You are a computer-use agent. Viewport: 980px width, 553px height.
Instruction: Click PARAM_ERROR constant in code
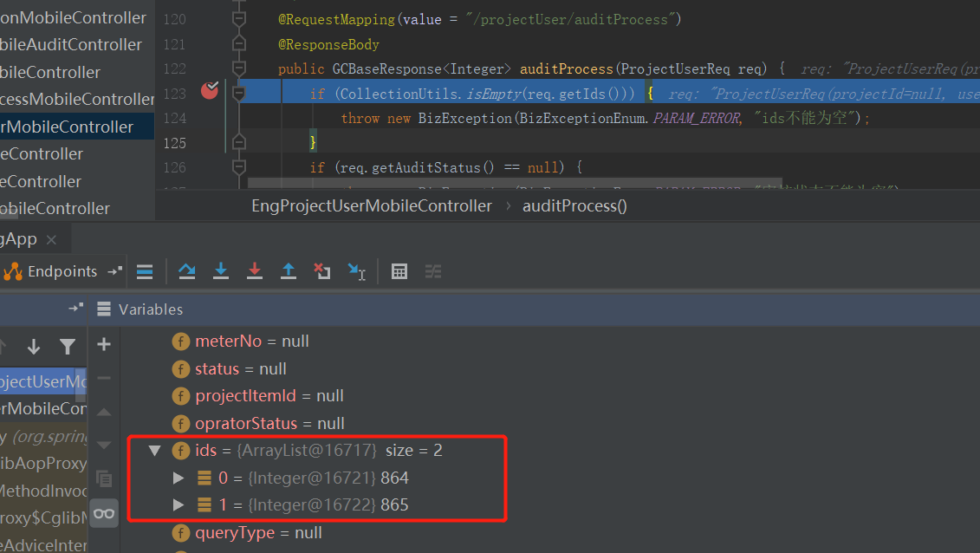697,118
